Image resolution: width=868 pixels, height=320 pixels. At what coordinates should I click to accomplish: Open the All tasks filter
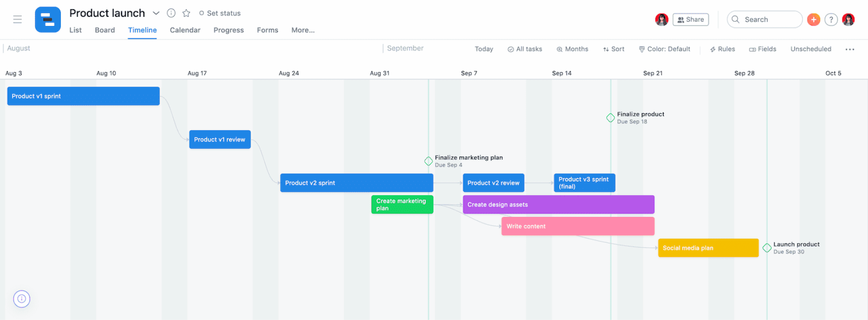coord(525,49)
